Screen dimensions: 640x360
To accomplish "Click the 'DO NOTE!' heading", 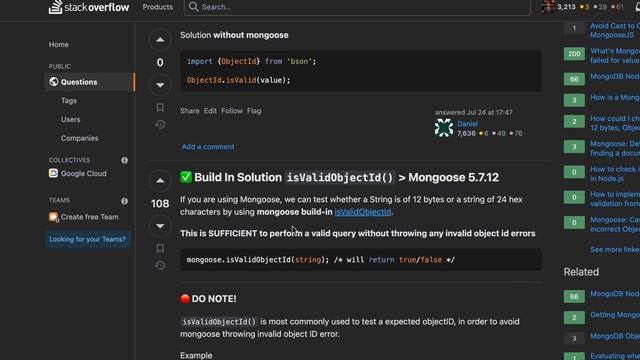I will pyautogui.click(x=208, y=299).
